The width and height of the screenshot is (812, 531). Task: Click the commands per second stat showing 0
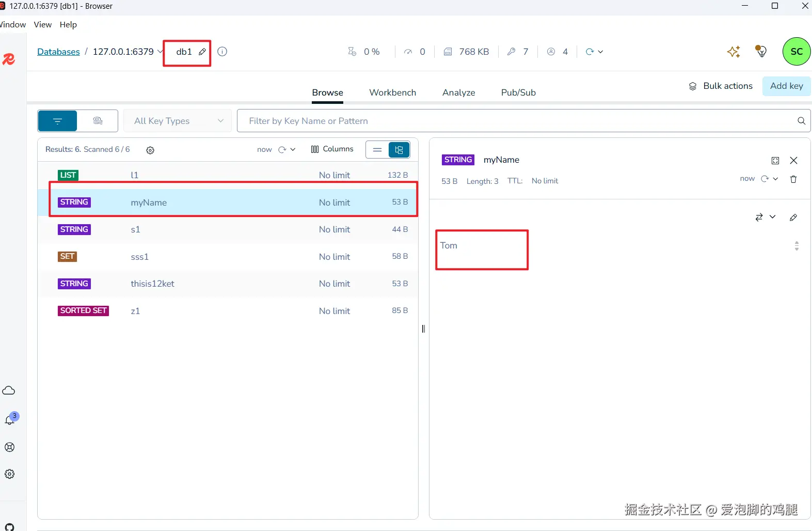[x=415, y=52]
